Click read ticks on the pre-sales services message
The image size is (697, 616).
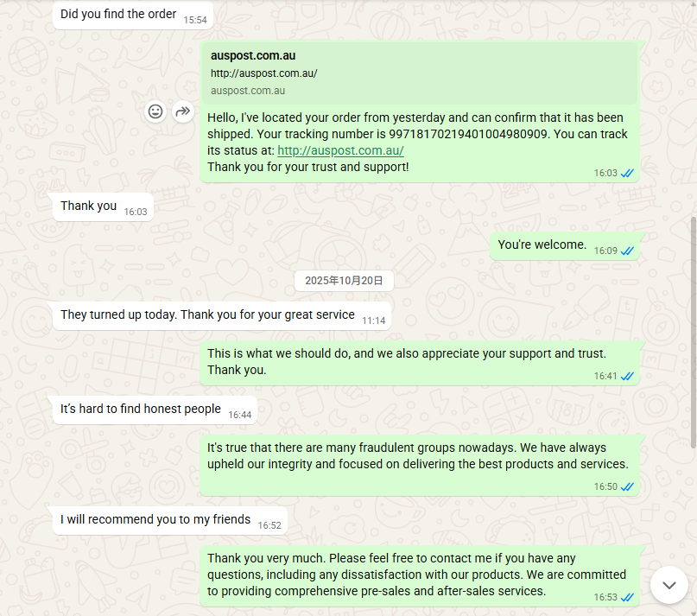point(627,597)
